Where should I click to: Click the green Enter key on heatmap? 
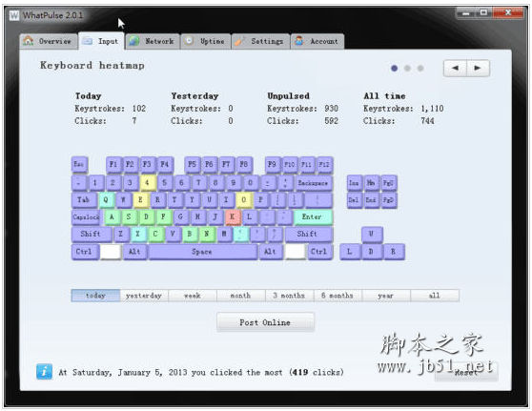[x=313, y=217]
